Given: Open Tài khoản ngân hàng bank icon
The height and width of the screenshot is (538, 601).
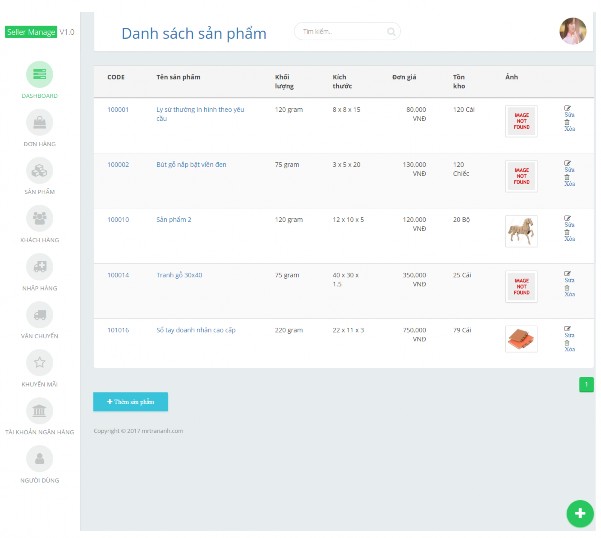Looking at the screenshot, I should tap(39, 410).
